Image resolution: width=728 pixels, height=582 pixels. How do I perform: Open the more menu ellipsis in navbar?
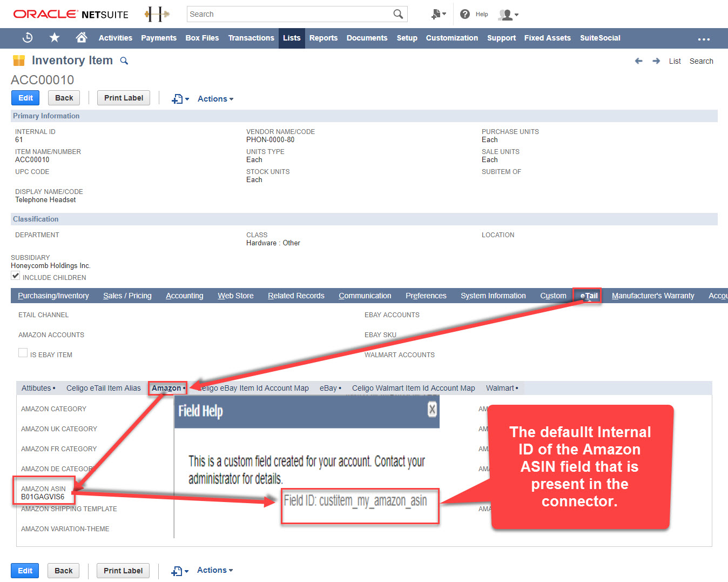pos(704,39)
